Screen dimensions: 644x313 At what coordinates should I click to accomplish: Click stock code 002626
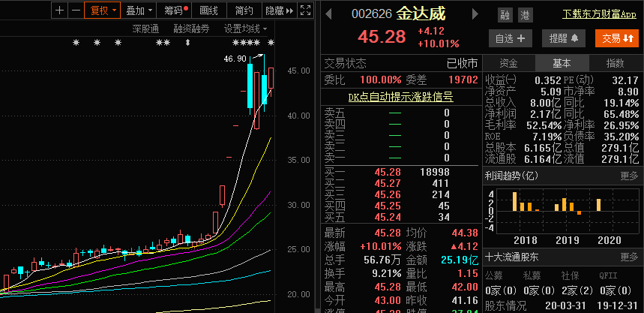pyautogui.click(x=372, y=14)
